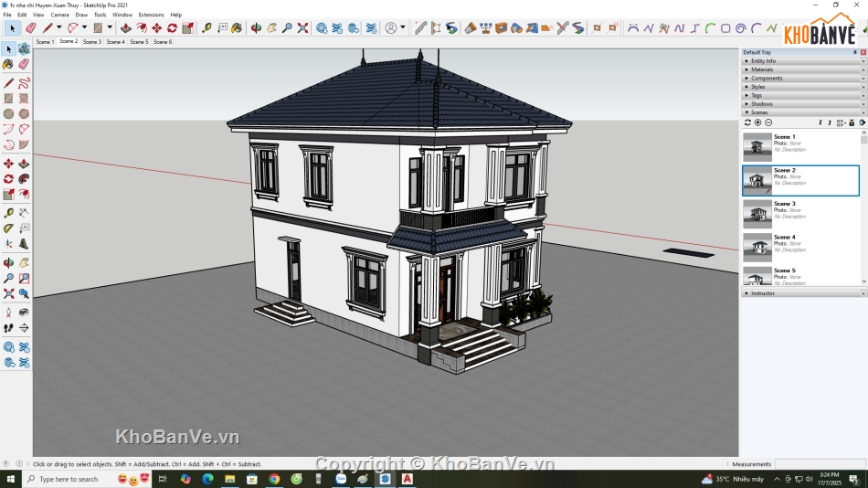
Task: Select the Look Around eye tool
Action: pos(24,313)
